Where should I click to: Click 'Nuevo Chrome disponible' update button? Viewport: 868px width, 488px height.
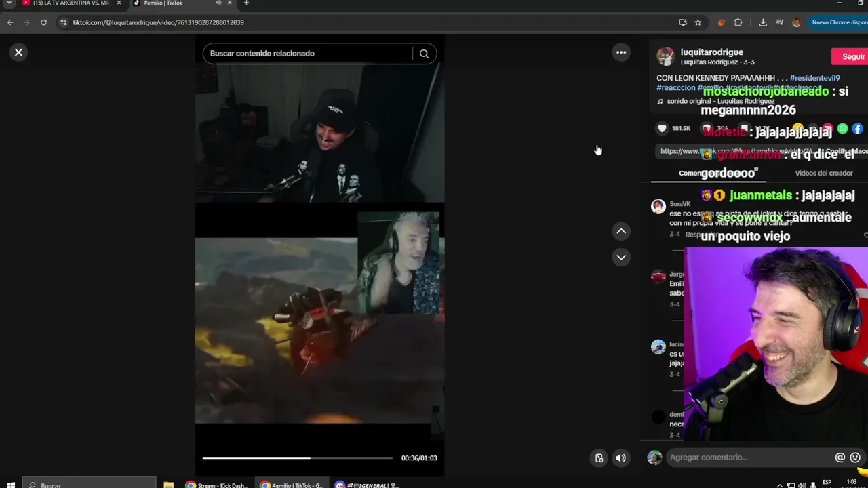839,22
